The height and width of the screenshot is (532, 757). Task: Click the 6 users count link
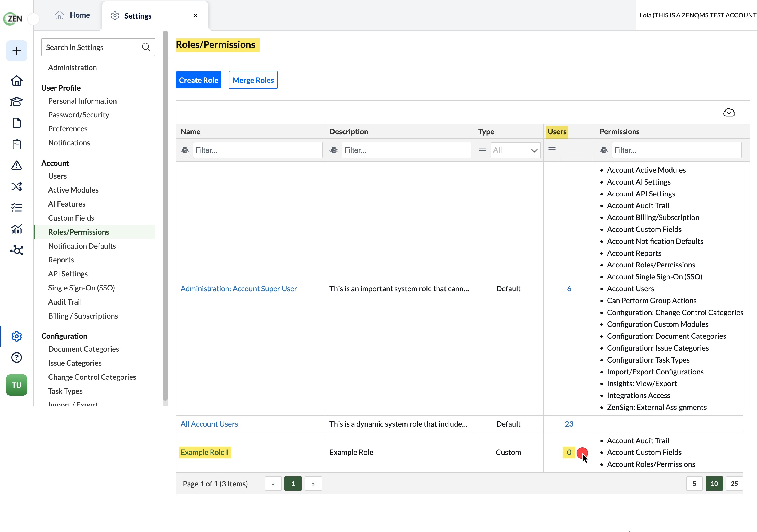tap(569, 289)
